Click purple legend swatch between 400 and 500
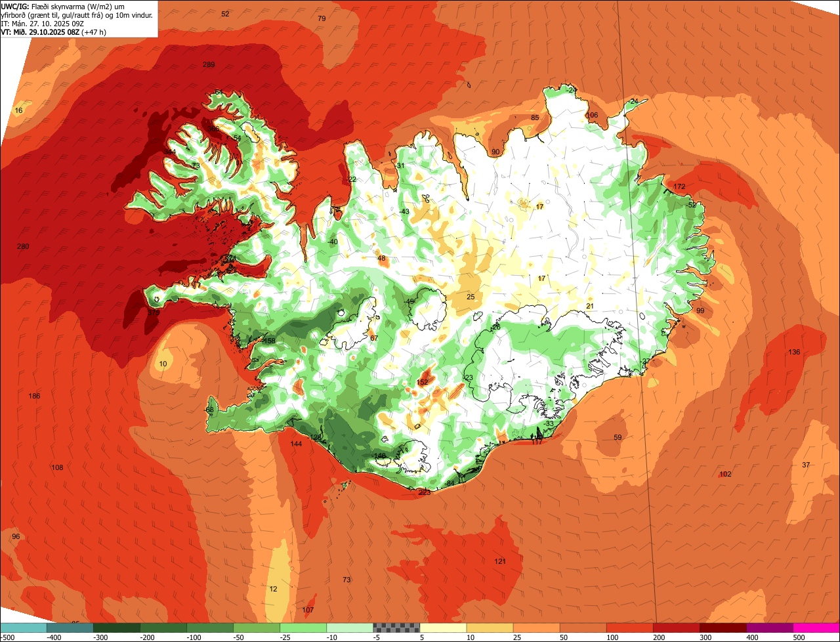 pos(769,628)
